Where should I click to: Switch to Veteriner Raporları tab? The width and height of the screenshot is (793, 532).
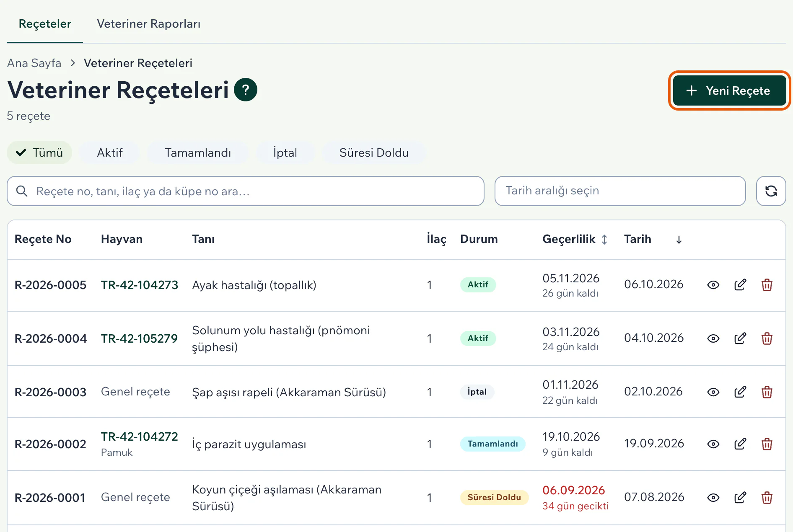pos(148,23)
